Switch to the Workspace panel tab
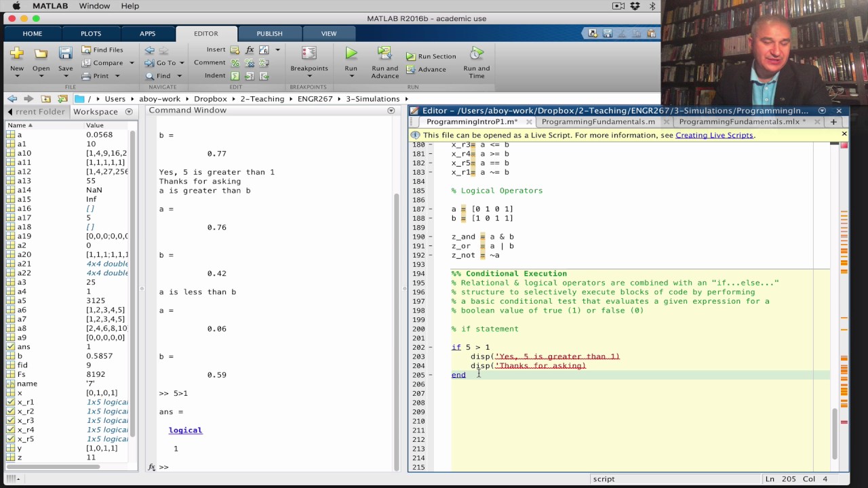The width and height of the screenshot is (868, 488). (x=96, y=112)
